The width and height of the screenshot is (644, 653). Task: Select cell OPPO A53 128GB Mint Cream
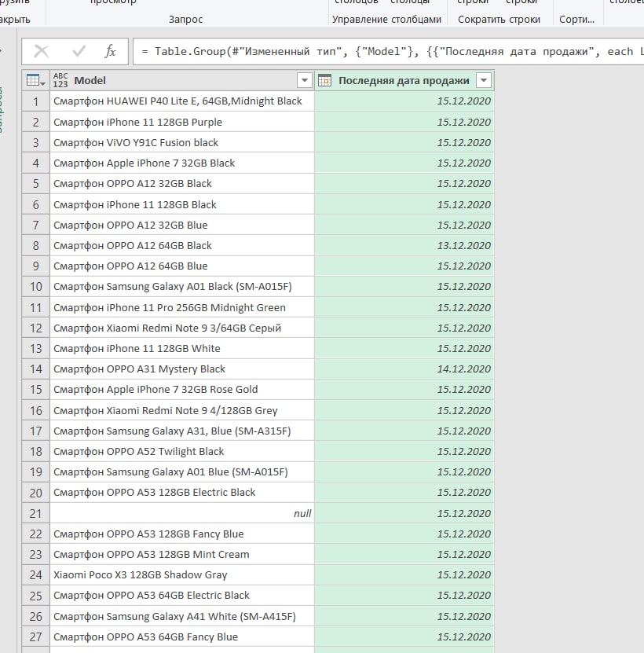tap(182, 554)
